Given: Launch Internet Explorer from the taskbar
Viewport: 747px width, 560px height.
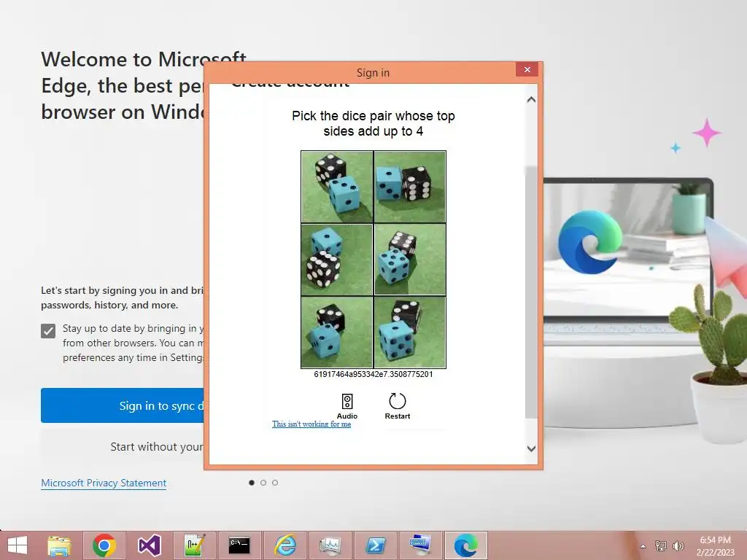Looking at the screenshot, I should (285, 545).
